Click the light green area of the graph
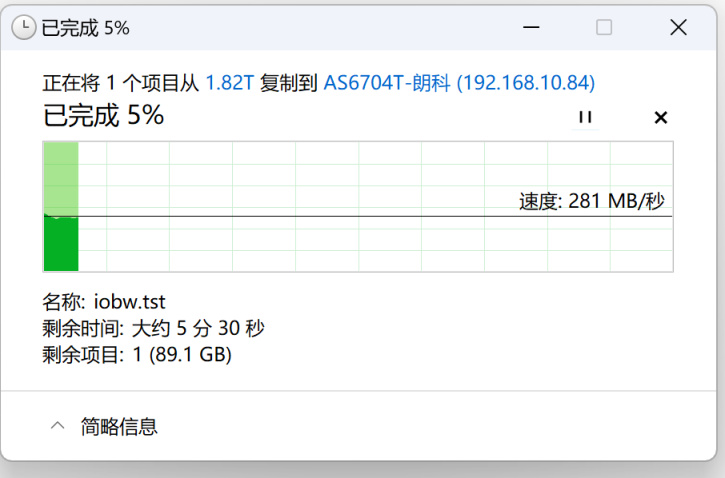The width and height of the screenshot is (725, 478). pyautogui.click(x=61, y=175)
